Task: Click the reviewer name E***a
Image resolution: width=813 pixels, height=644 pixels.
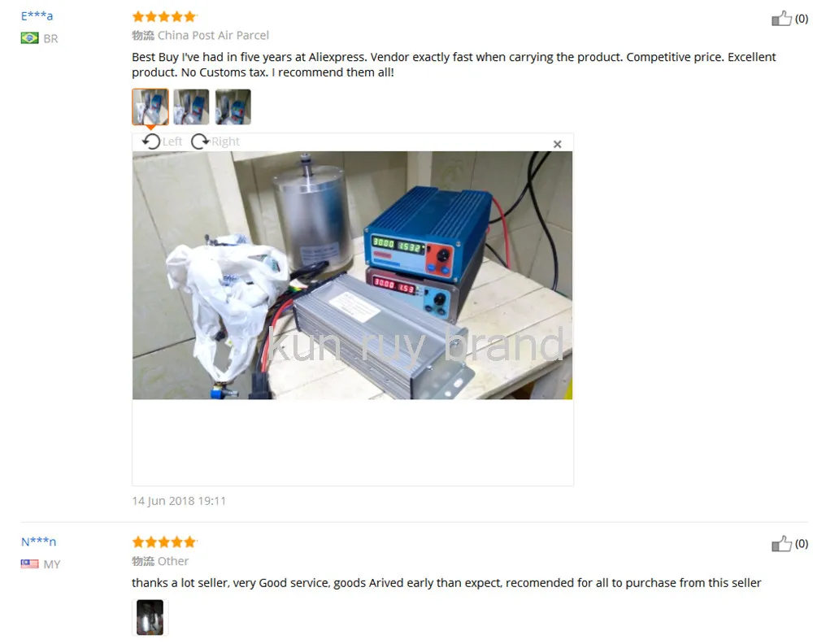Action: [x=37, y=15]
